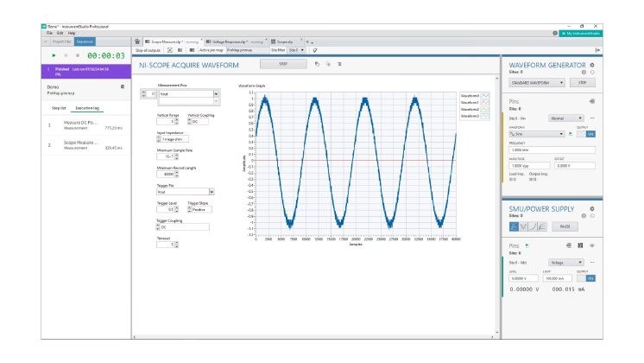Image resolution: width=644 pixels, height=363 pixels.
Task: Toggle Waveform0 legend plot visibility
Action: pos(485,96)
